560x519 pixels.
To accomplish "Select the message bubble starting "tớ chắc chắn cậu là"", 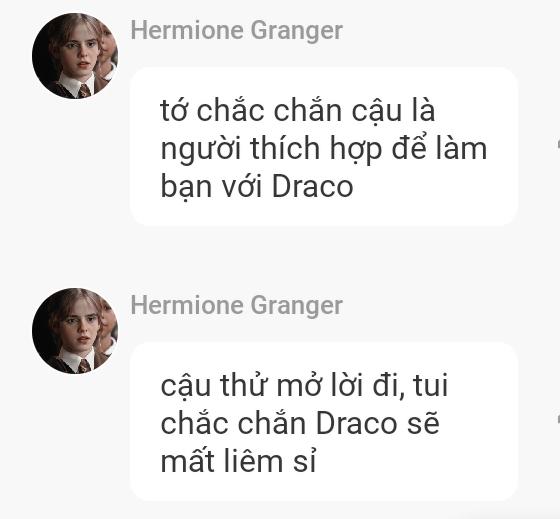I will (324, 146).
